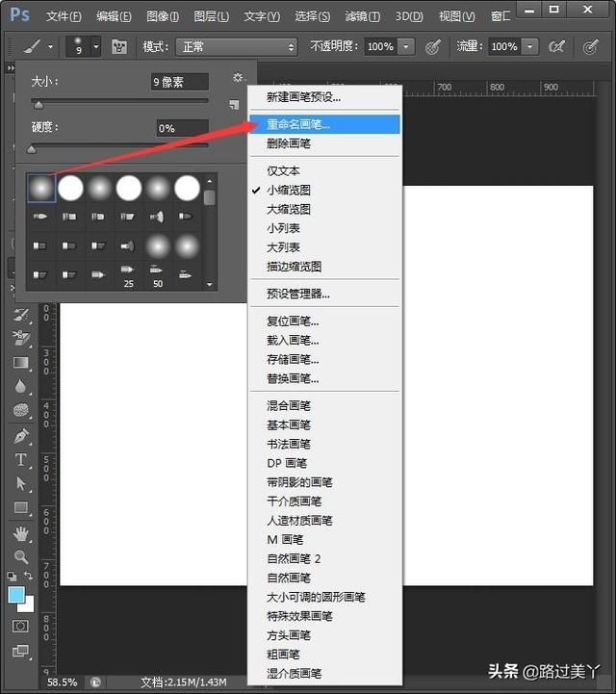Load 湿介质画笔 brush set

coord(324,674)
